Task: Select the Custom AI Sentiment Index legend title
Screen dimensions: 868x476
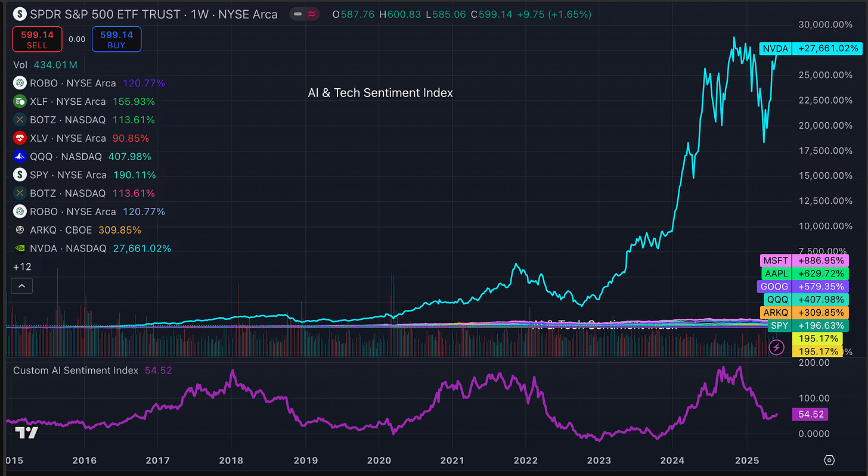Action: coord(76,371)
